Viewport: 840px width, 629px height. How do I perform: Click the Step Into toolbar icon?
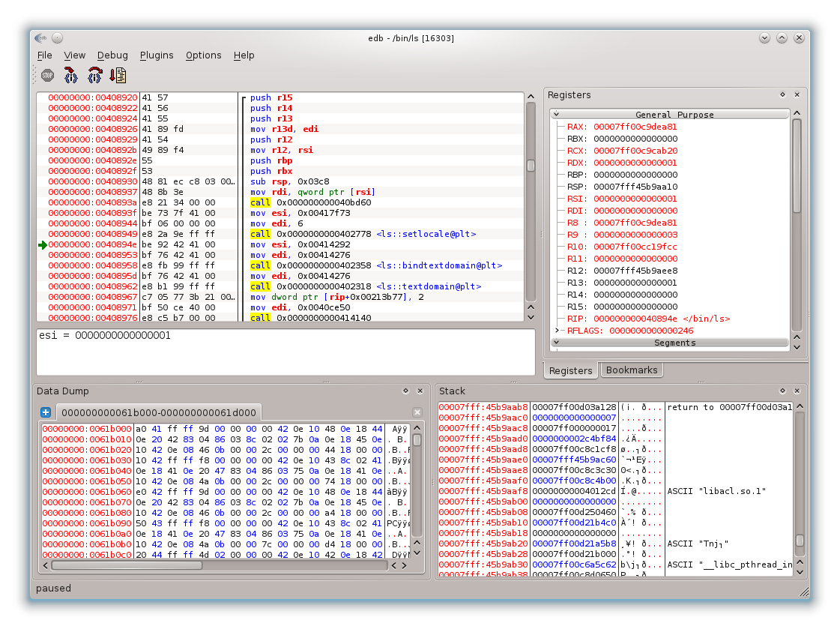[70, 76]
